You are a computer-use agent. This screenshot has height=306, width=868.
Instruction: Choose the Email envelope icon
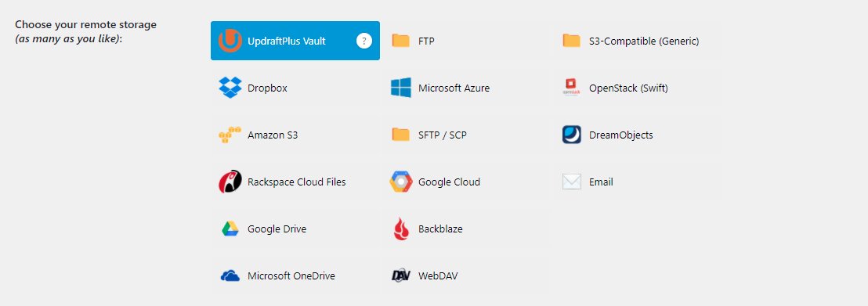point(572,182)
